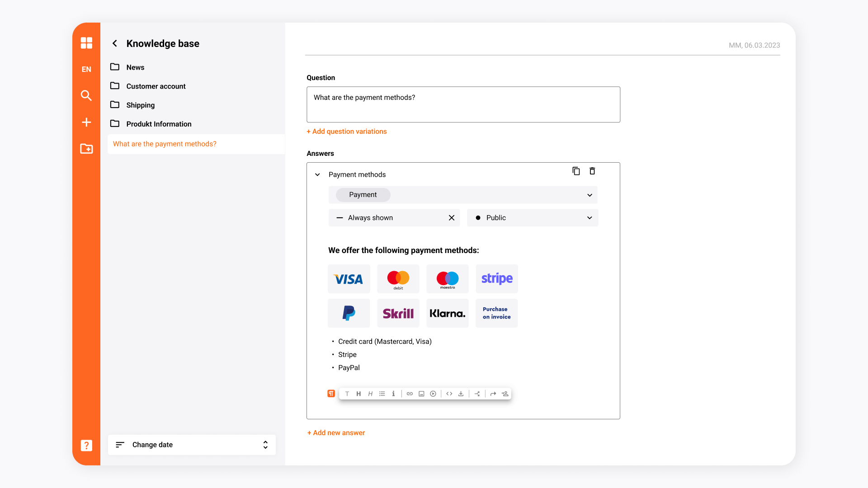Collapse the Payment methods answer
This screenshot has width=868, height=488.
[317, 174]
